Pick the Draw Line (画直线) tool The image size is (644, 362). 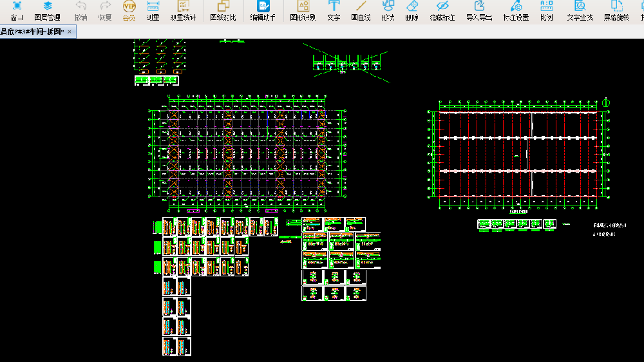(361, 10)
